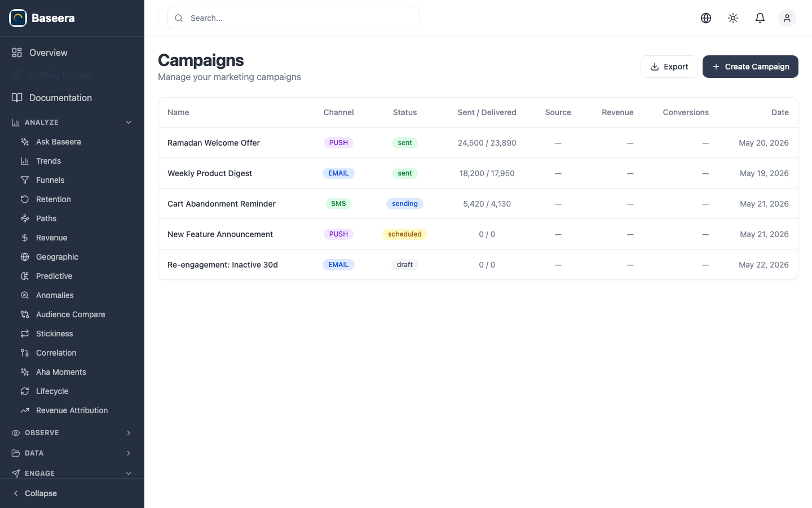The height and width of the screenshot is (508, 812).
Task: Collapse the Engage section chevron
Action: pos(129,474)
